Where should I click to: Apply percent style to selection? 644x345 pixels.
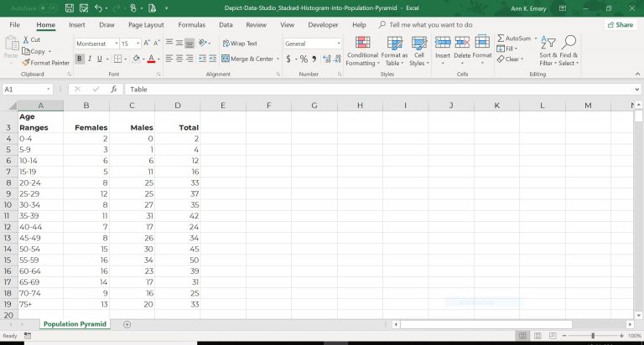point(303,59)
